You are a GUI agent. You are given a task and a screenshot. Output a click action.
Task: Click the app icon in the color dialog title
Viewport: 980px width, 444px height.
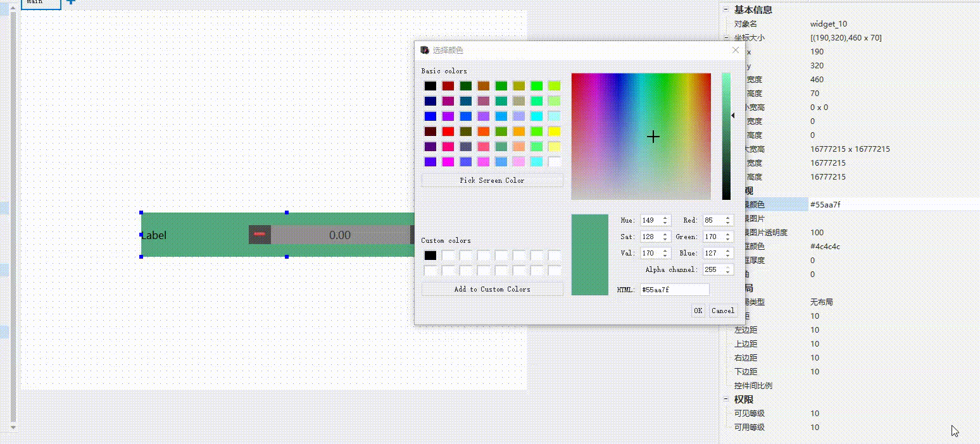point(425,50)
